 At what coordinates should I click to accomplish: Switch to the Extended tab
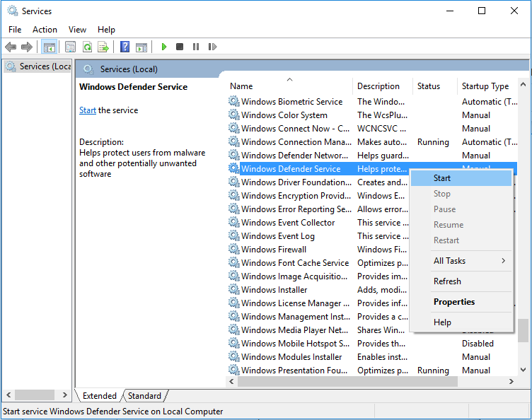click(99, 395)
